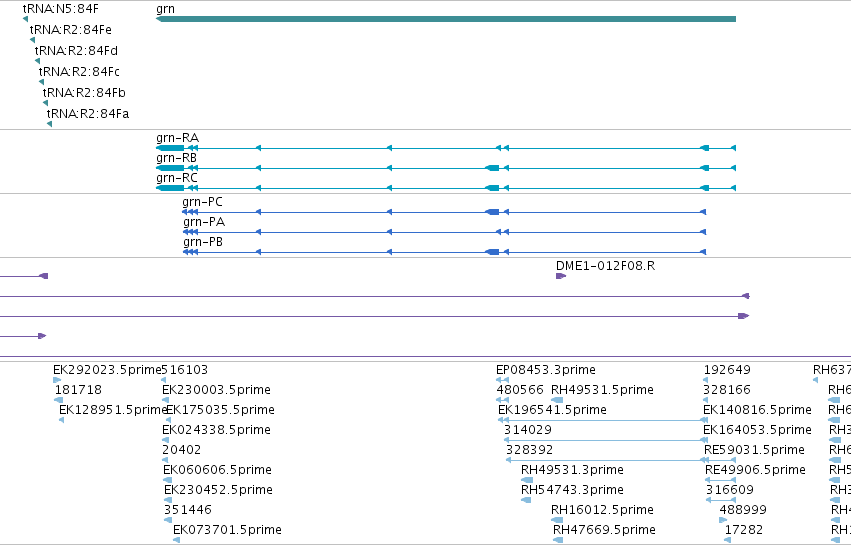Screen dimensions: 851x545
Task: Select the grn-RB transcript label
Action: click(176, 158)
